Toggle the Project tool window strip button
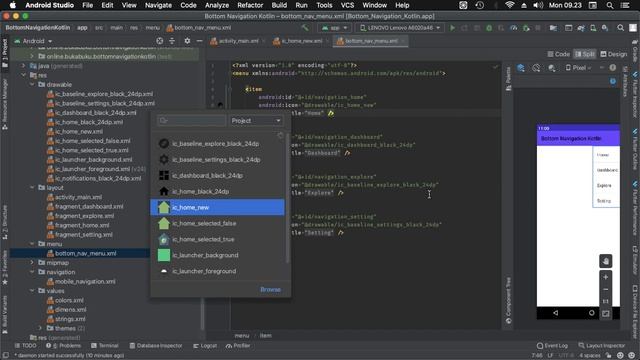640x360 pixels. click(5, 53)
